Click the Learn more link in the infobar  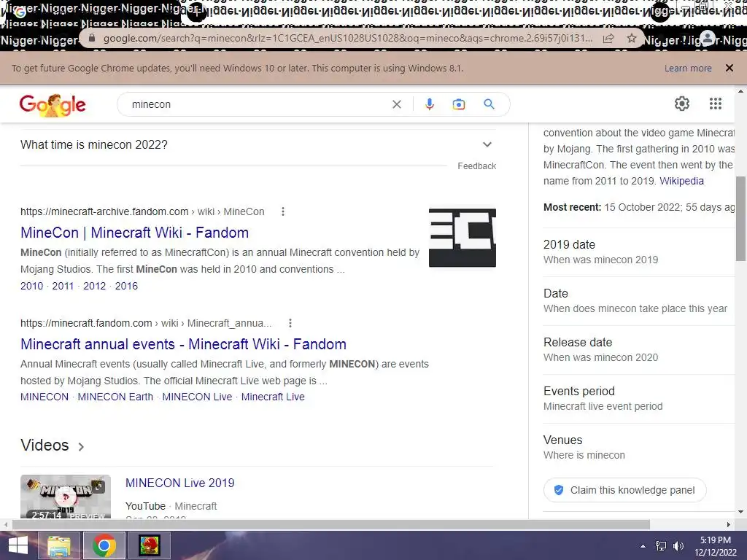click(688, 68)
